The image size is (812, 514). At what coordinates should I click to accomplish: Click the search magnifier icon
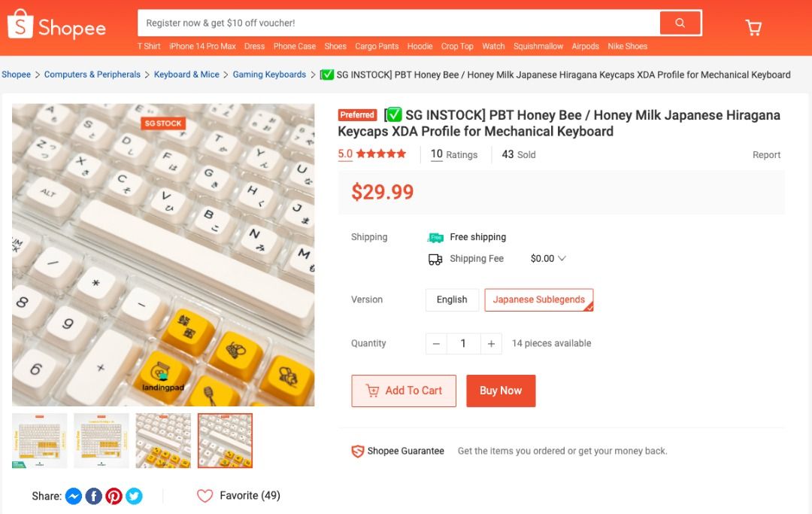click(679, 23)
